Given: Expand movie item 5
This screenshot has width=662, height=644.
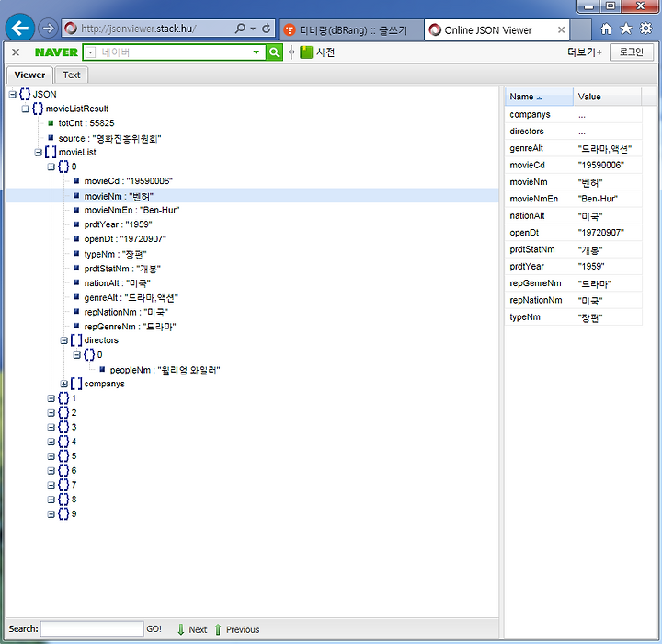Looking at the screenshot, I should pos(51,456).
